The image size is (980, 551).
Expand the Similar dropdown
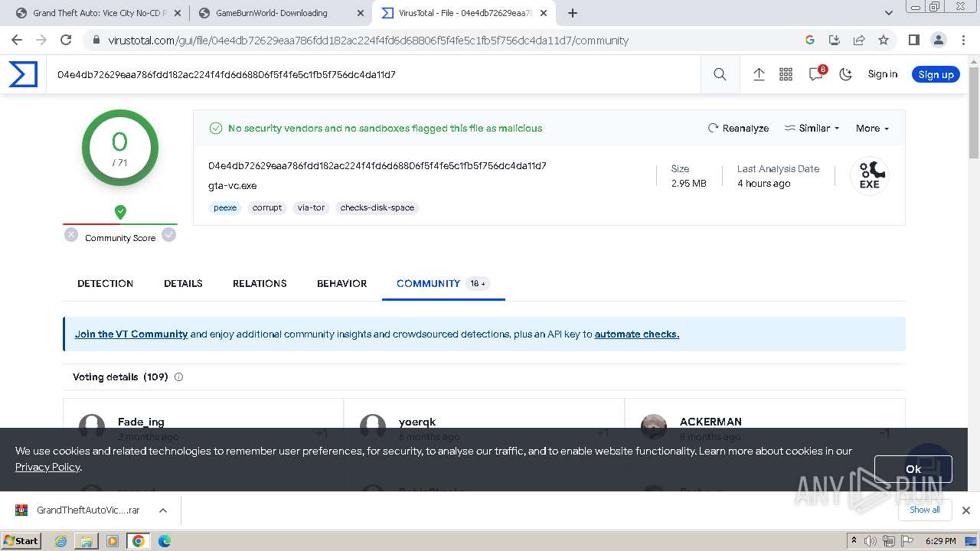pyautogui.click(x=812, y=128)
